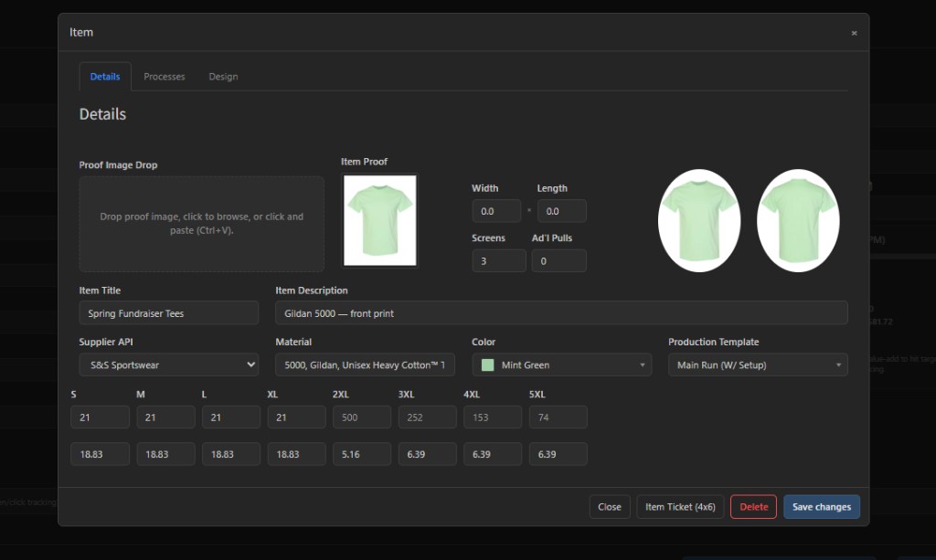
Task: Edit the M size quantity field
Action: pyautogui.click(x=165, y=417)
